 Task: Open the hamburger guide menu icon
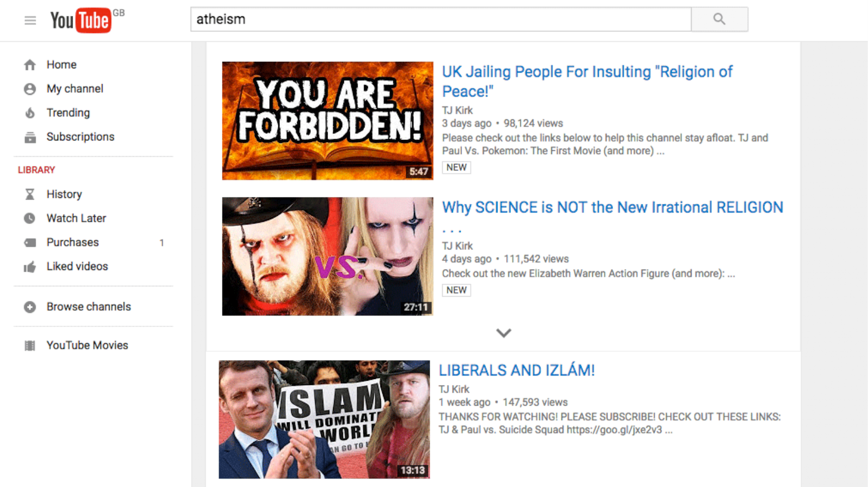click(30, 21)
